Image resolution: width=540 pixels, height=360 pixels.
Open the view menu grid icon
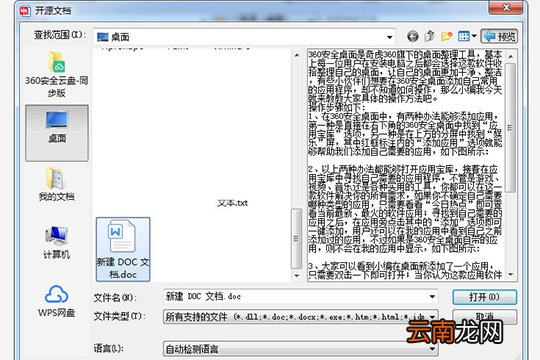[464, 36]
